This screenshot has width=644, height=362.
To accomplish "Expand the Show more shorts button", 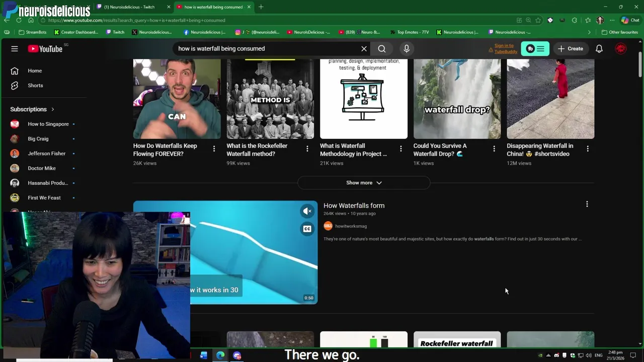I will [x=364, y=183].
